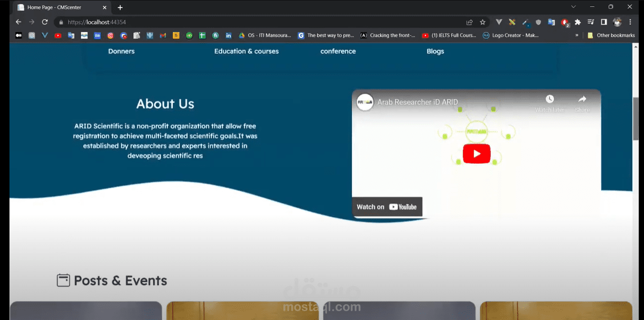Viewport: 644px width, 320px height.
Task: Open the LinkedIn bookmark icon
Action: click(x=229, y=35)
